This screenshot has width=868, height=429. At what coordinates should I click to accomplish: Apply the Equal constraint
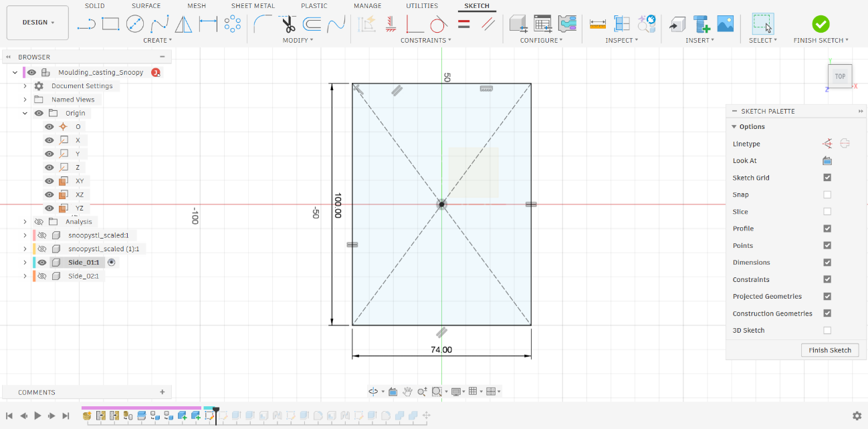(x=463, y=25)
